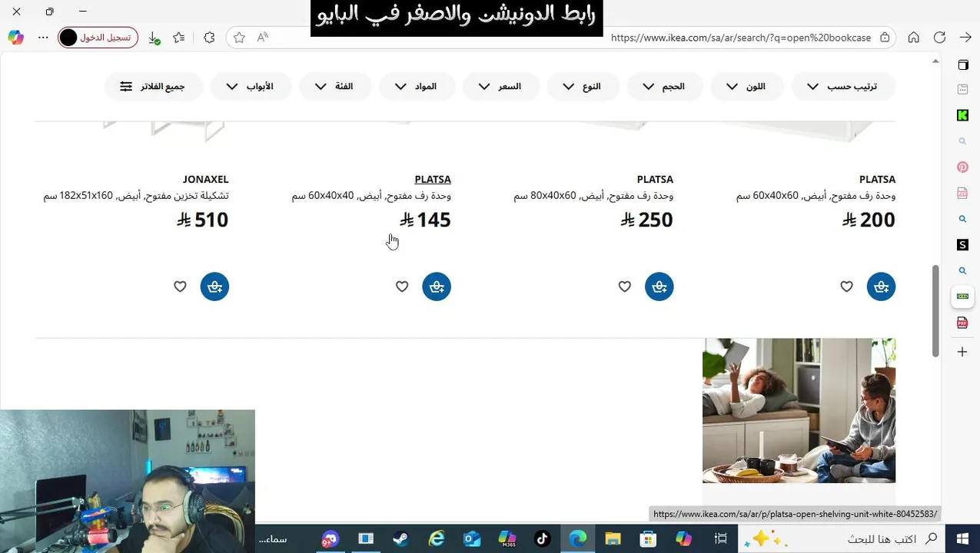
Task: Open the Edge Settings and more menu
Action: click(43, 37)
